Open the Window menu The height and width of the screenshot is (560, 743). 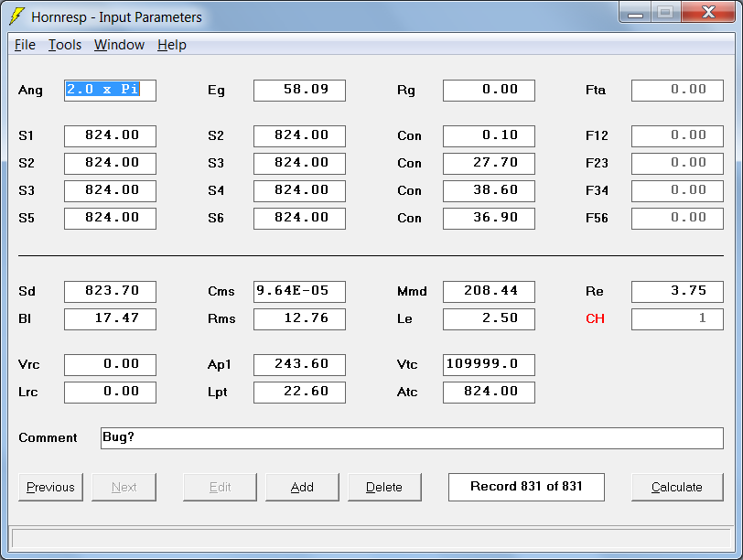[x=119, y=45]
